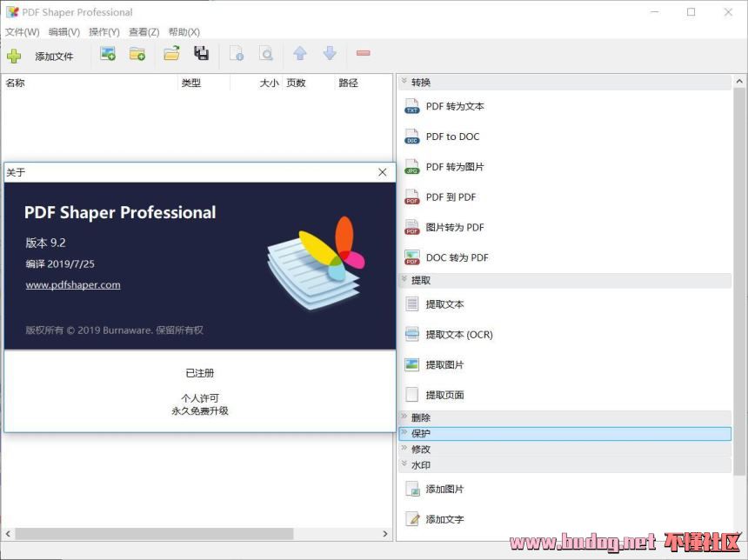The width and height of the screenshot is (748, 560).
Task: Expand the 修改 section
Action: tap(404, 449)
